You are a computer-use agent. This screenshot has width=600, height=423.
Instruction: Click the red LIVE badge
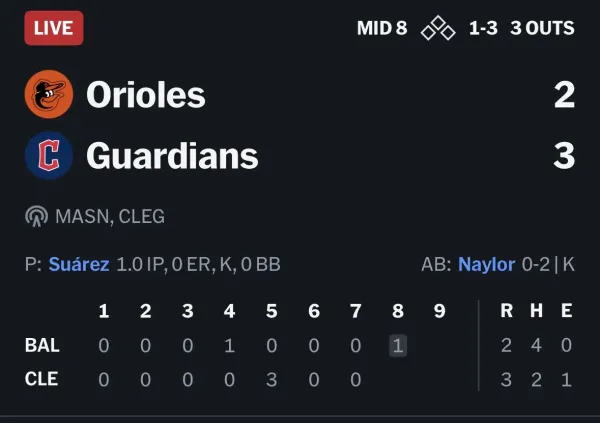coord(54,28)
